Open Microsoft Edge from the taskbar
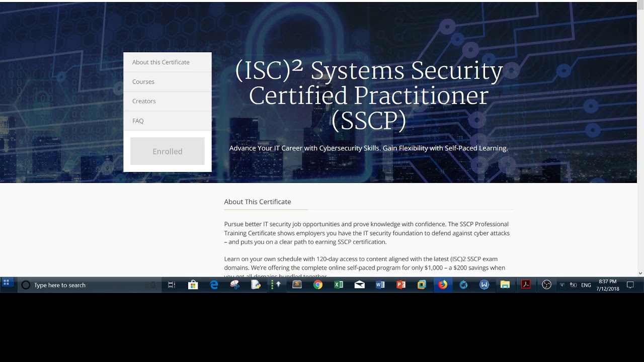This screenshot has height=362, width=644. pos(214,285)
